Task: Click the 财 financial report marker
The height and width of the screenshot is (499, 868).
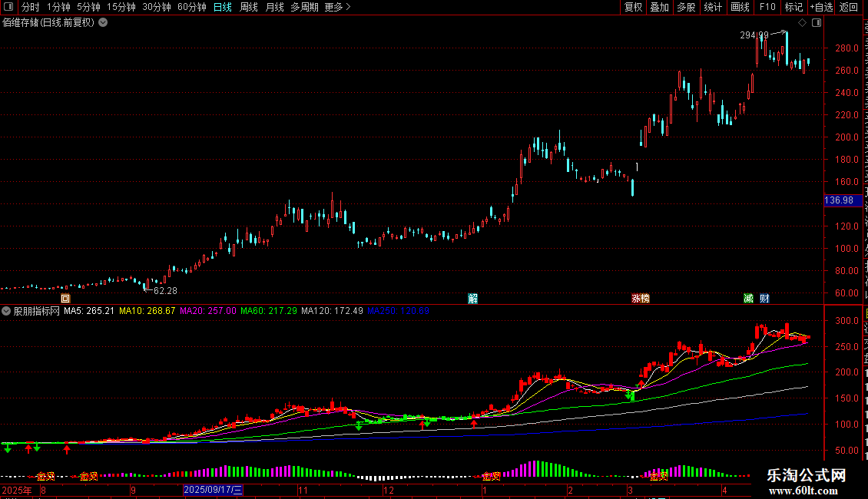Action: pyautogui.click(x=764, y=299)
